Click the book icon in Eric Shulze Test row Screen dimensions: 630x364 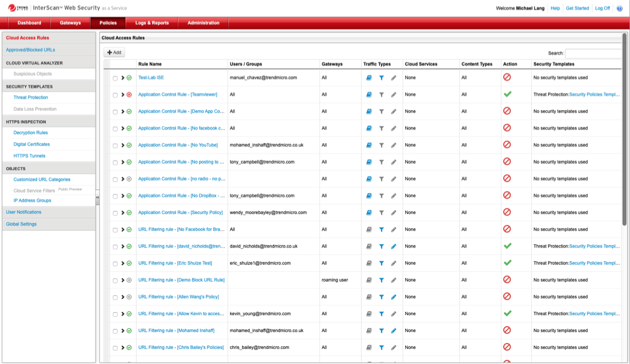[369, 263]
